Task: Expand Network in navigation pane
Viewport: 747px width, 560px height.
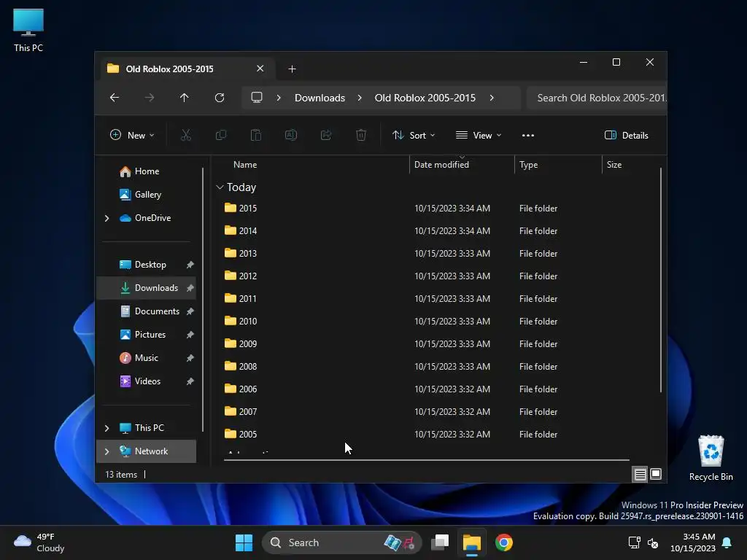Action: [107, 451]
